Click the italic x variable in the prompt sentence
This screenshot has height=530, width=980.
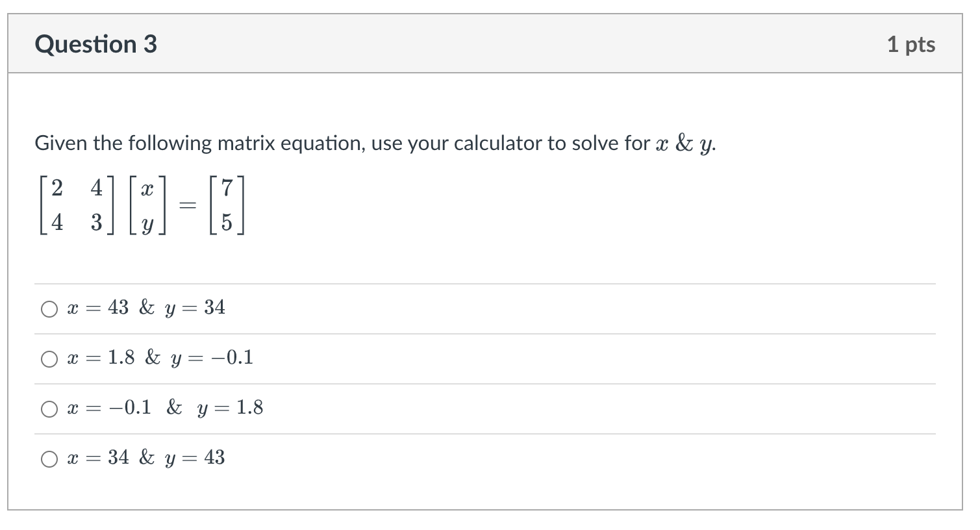[x=662, y=144]
